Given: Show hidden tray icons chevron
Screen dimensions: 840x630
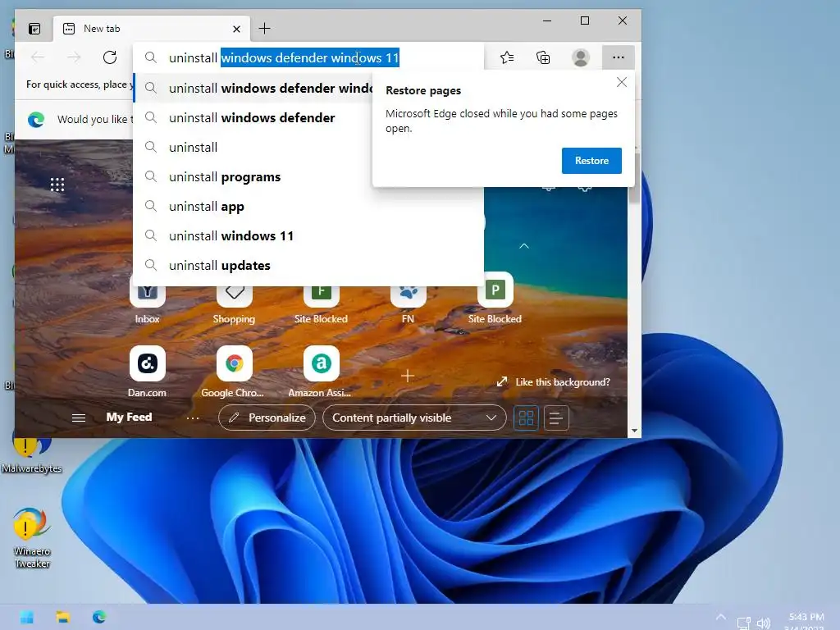Looking at the screenshot, I should click(721, 617).
